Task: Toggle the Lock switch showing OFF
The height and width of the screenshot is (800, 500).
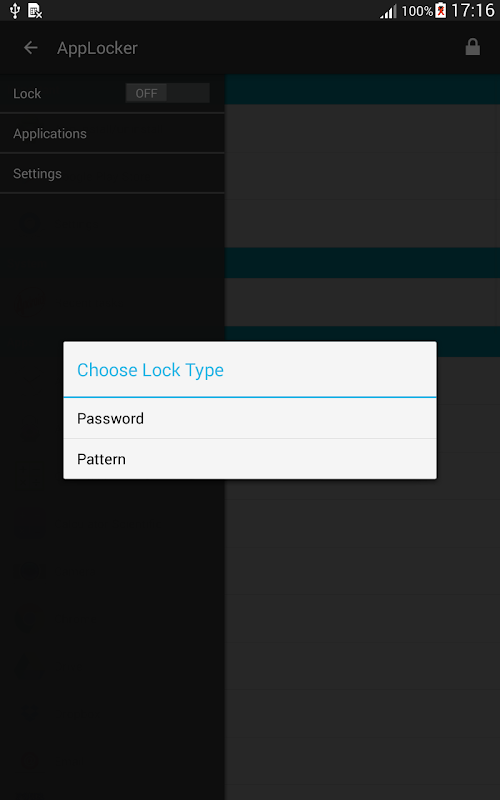Action: (x=167, y=93)
